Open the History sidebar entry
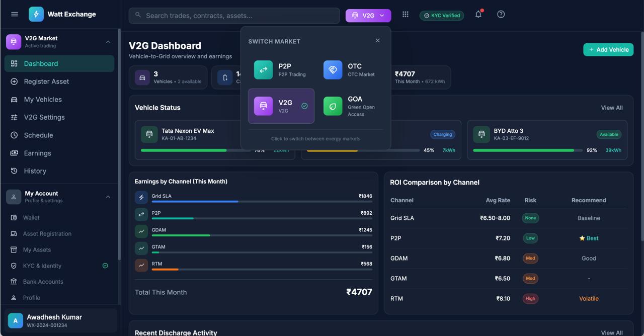Screen dimensions: 644x336 tap(35, 171)
